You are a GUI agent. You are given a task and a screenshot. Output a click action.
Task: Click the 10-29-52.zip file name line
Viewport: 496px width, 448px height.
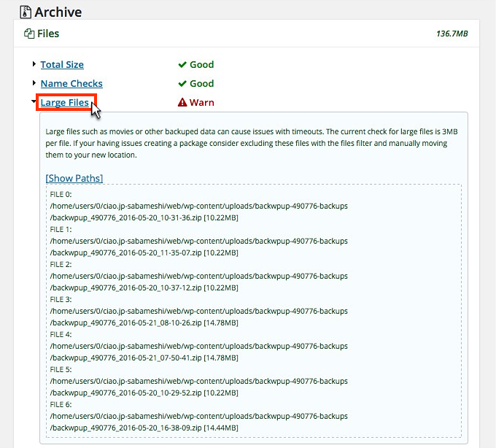pos(144,393)
